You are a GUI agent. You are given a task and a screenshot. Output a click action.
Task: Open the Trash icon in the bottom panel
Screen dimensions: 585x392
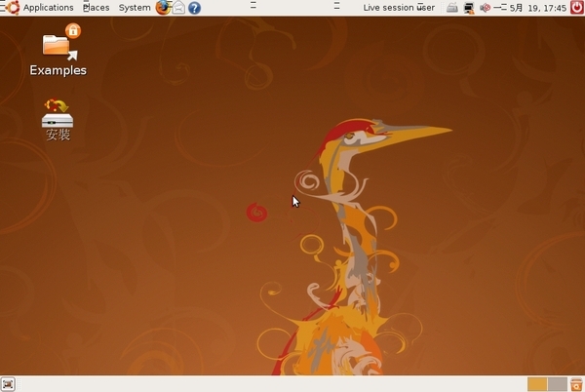[x=576, y=384]
